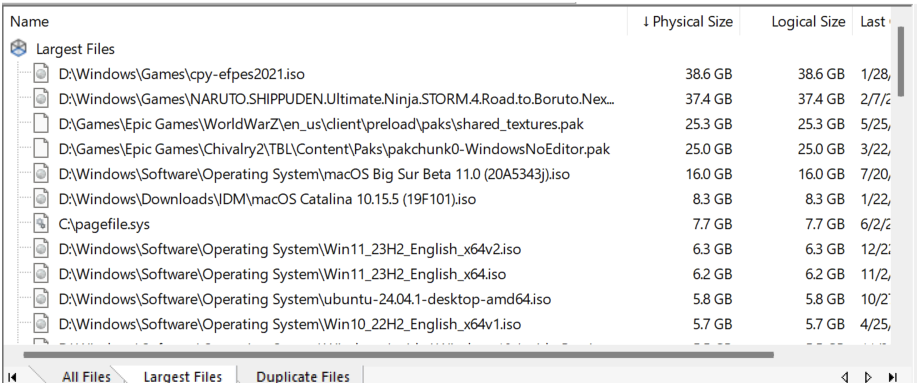
Task: Click the 6.2 GB physical size value
Action: pos(714,274)
